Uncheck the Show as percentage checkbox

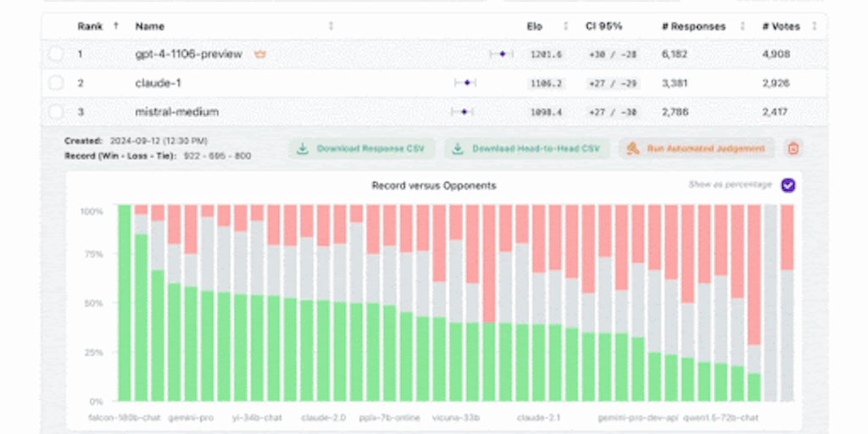coord(788,185)
